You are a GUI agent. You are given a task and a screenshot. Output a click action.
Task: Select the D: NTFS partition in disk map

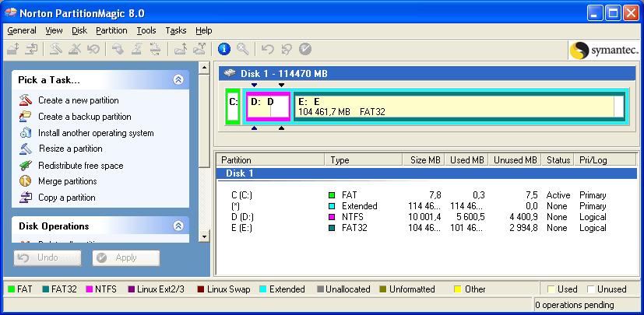(268, 107)
